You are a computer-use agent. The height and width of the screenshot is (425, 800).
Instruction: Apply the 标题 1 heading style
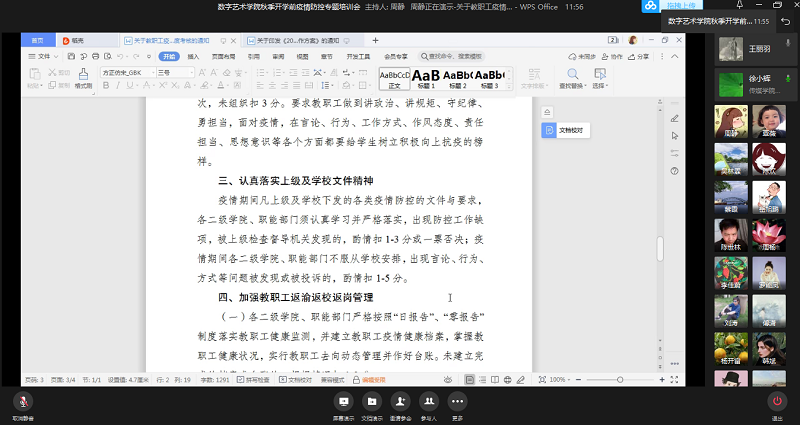(426, 79)
